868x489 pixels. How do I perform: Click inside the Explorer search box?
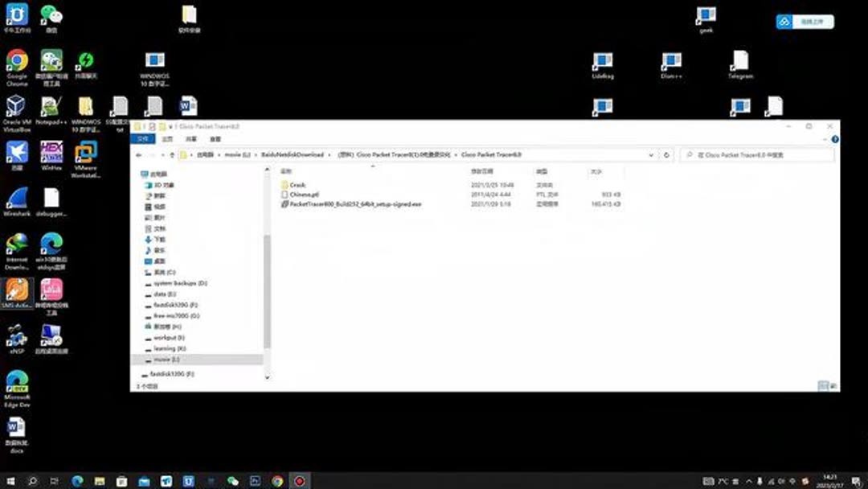(x=755, y=154)
